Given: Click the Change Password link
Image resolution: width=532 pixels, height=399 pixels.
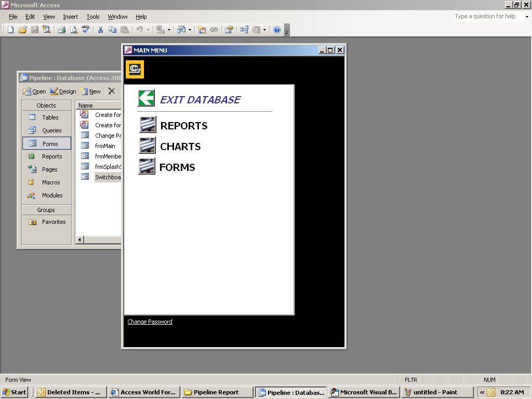Looking at the screenshot, I should pyautogui.click(x=150, y=321).
